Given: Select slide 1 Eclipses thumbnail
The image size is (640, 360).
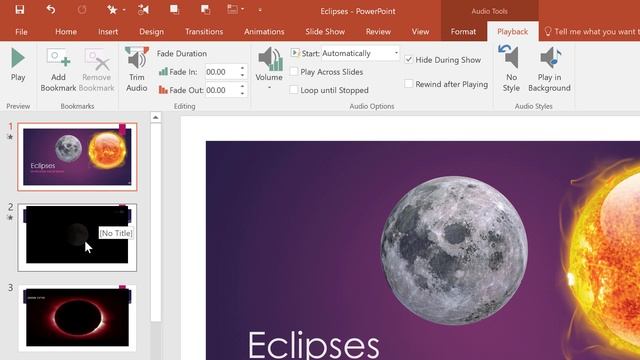Looking at the screenshot, I should point(77,157).
